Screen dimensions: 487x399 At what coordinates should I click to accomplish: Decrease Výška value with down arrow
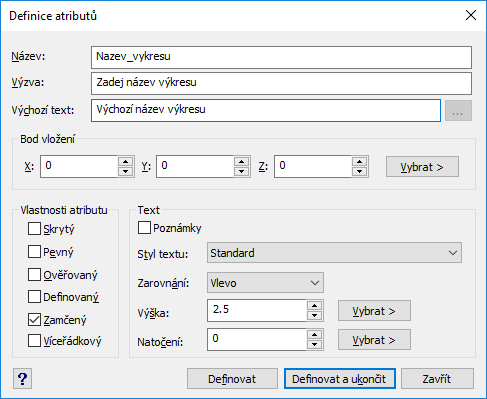pos(314,315)
